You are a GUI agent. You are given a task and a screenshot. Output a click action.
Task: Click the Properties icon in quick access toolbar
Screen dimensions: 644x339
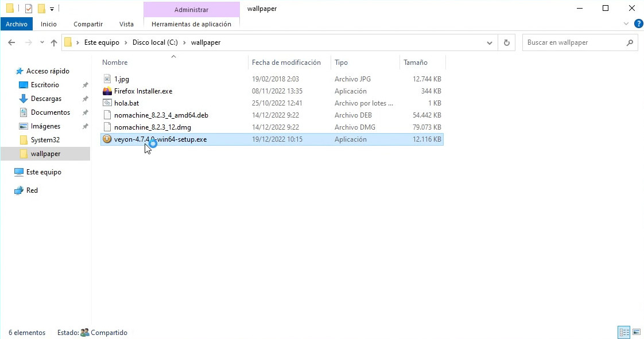(29, 9)
